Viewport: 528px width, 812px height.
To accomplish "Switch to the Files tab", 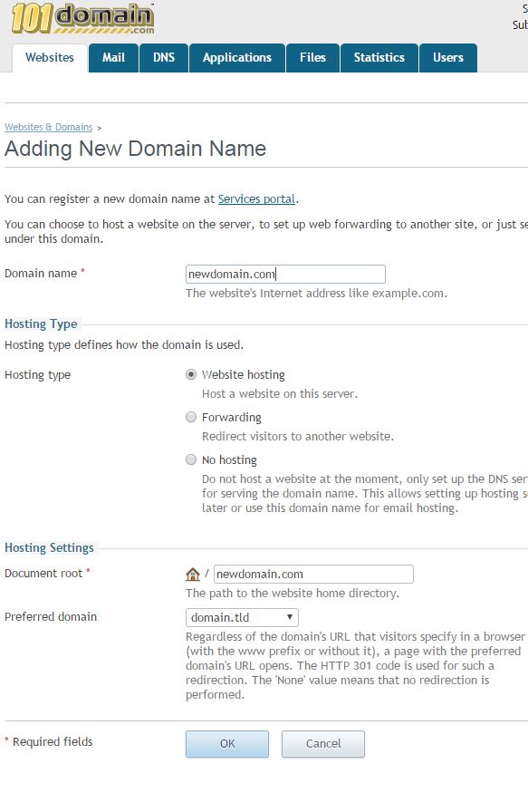I will tap(312, 57).
